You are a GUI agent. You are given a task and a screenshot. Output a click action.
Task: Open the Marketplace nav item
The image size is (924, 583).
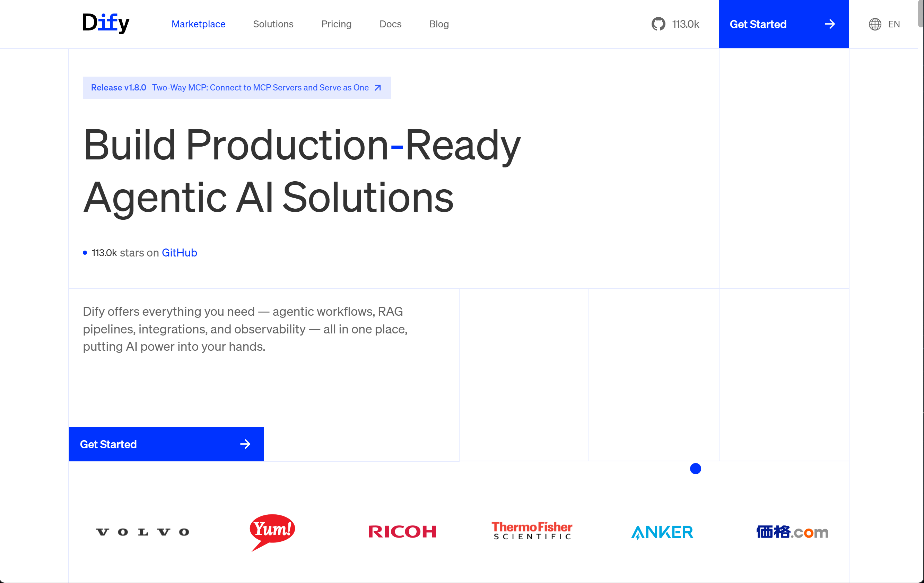click(x=198, y=24)
